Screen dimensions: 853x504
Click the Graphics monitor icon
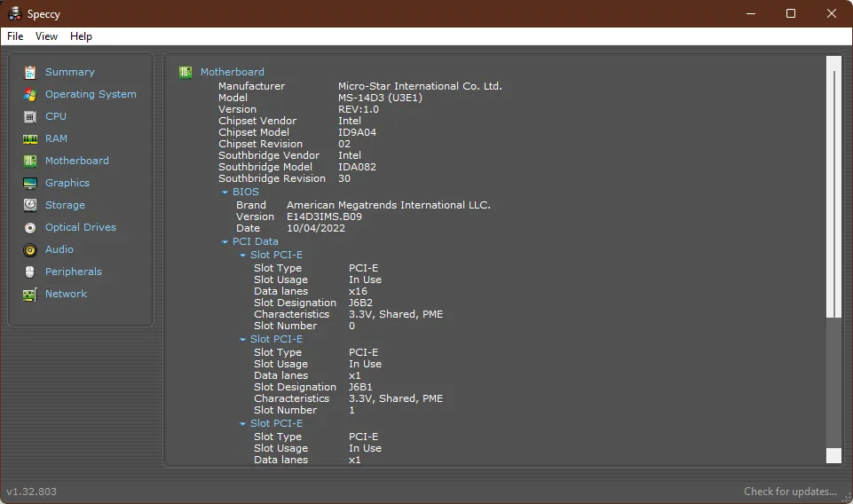point(30,183)
